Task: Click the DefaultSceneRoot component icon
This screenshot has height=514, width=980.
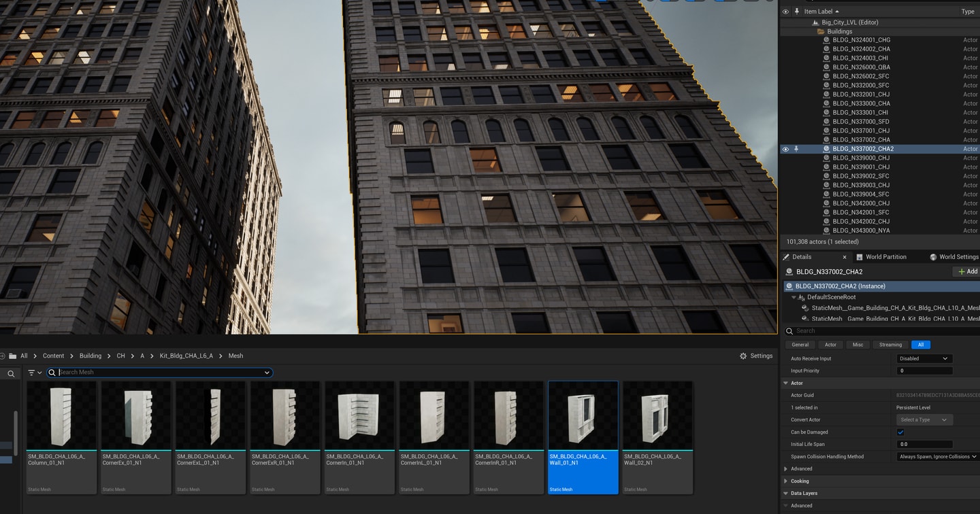Action: (802, 297)
